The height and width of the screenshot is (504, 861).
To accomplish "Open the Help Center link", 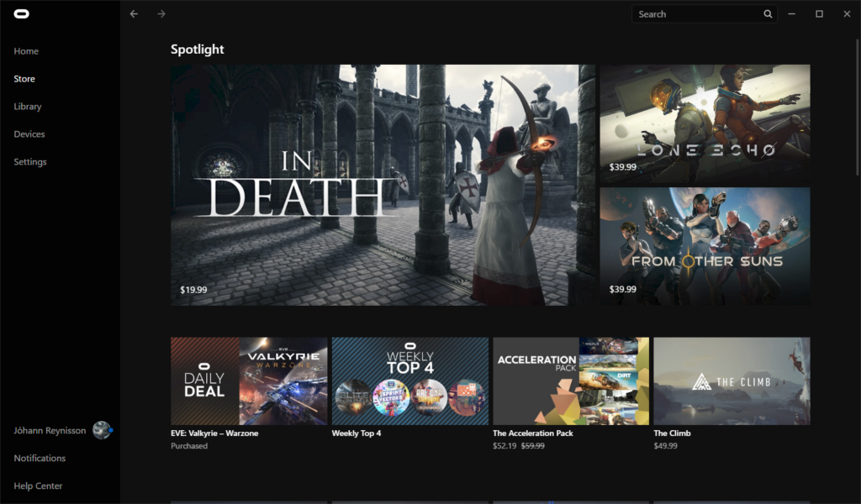I will point(38,486).
